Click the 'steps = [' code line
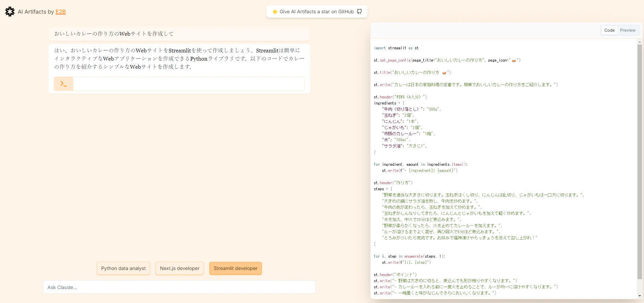644x303 pixels. point(383,189)
